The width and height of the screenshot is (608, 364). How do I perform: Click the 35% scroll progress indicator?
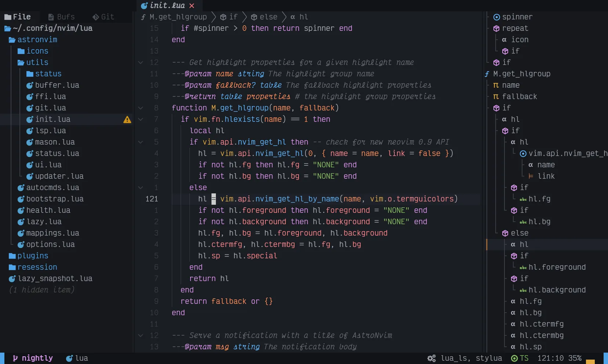[576, 358]
